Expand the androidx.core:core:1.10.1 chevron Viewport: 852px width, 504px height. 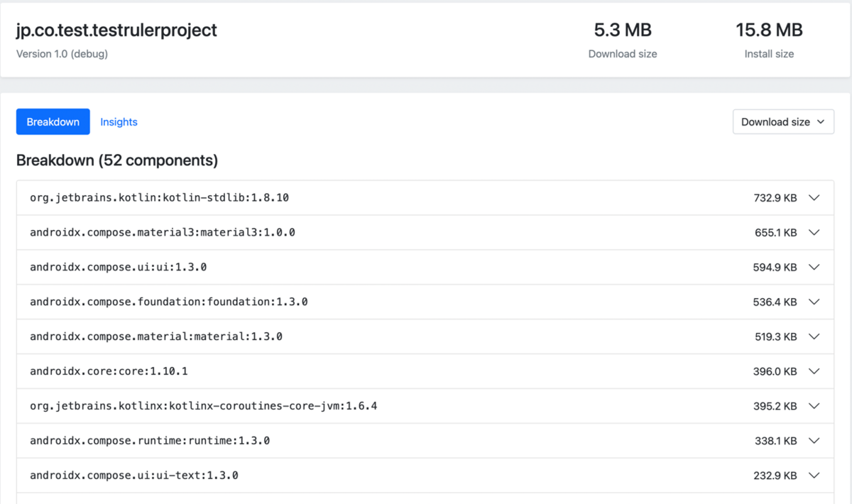click(x=814, y=371)
